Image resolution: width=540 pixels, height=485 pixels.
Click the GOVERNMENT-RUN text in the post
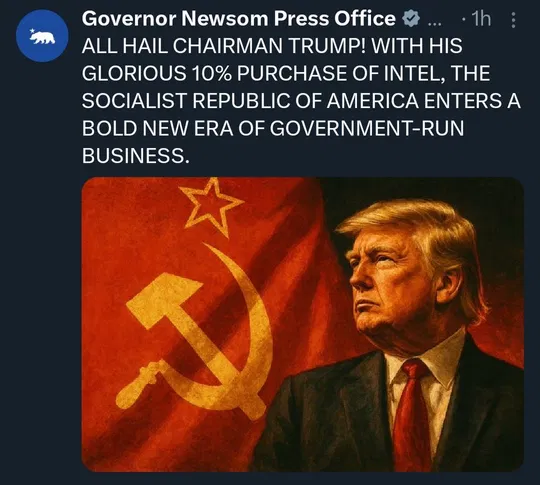point(367,128)
